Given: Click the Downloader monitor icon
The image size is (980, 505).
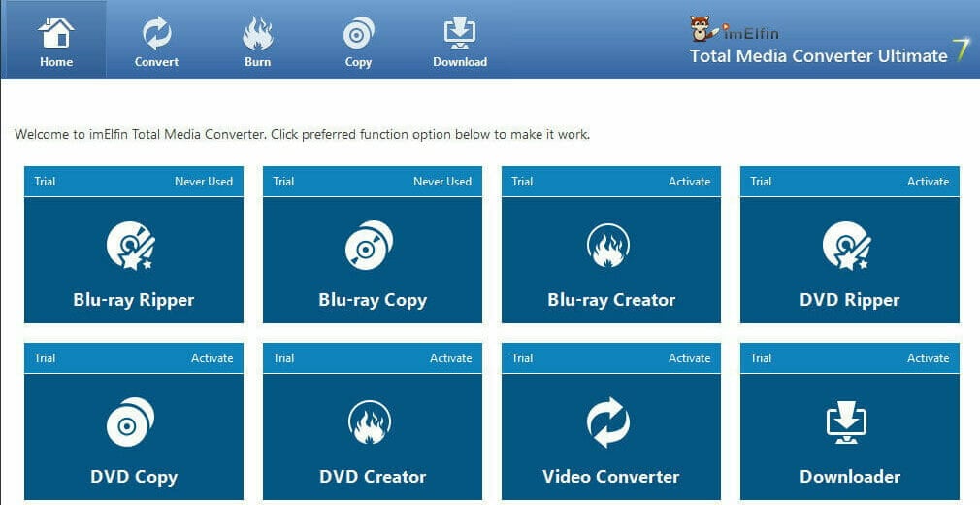Looking at the screenshot, I should pos(846,422).
